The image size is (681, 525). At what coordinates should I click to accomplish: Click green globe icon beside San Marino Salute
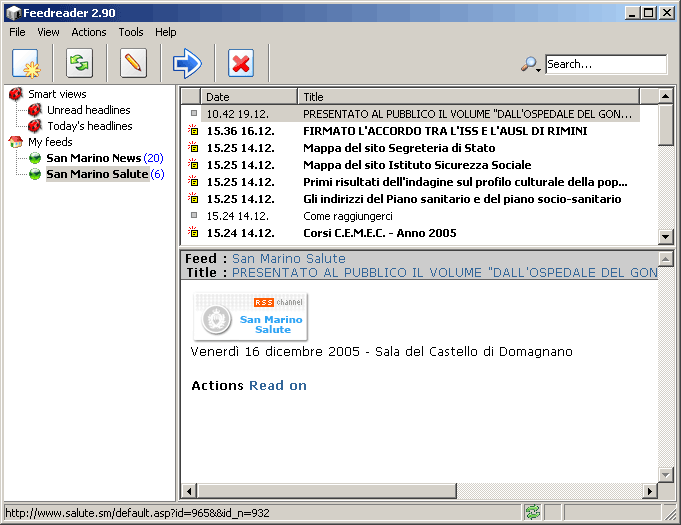click(35, 174)
